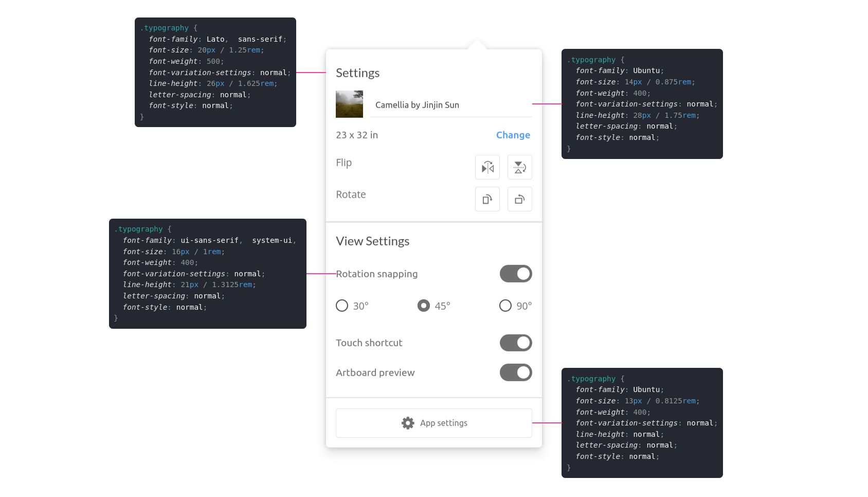Click the foggy landscape artwork thumbnail
Image resolution: width=868 pixels, height=497 pixels.
pyautogui.click(x=349, y=104)
